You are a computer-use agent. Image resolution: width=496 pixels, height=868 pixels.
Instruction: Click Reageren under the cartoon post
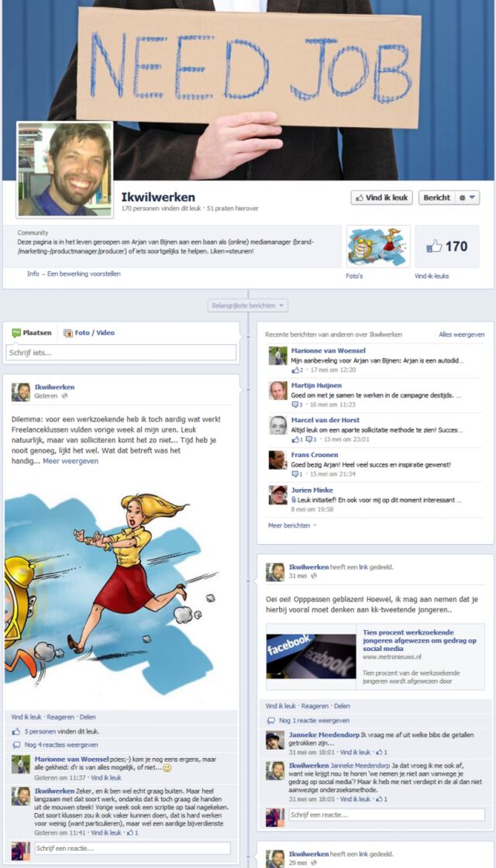[x=60, y=717]
